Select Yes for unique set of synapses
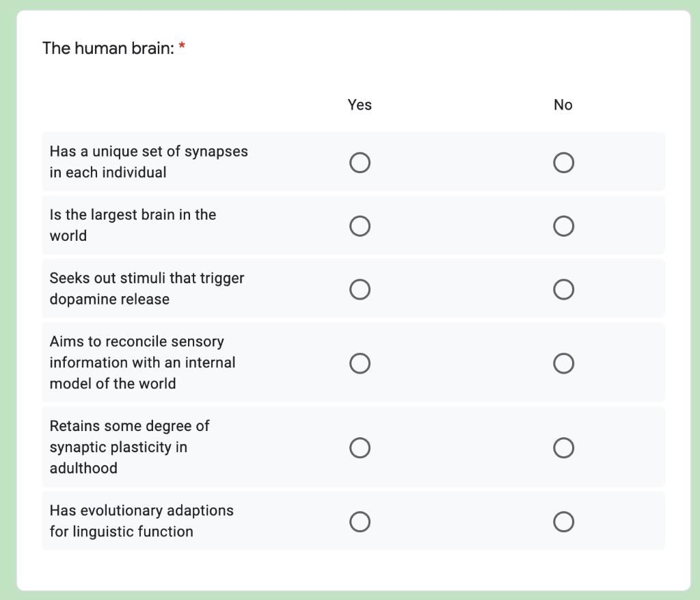The image size is (700, 600). [360, 162]
